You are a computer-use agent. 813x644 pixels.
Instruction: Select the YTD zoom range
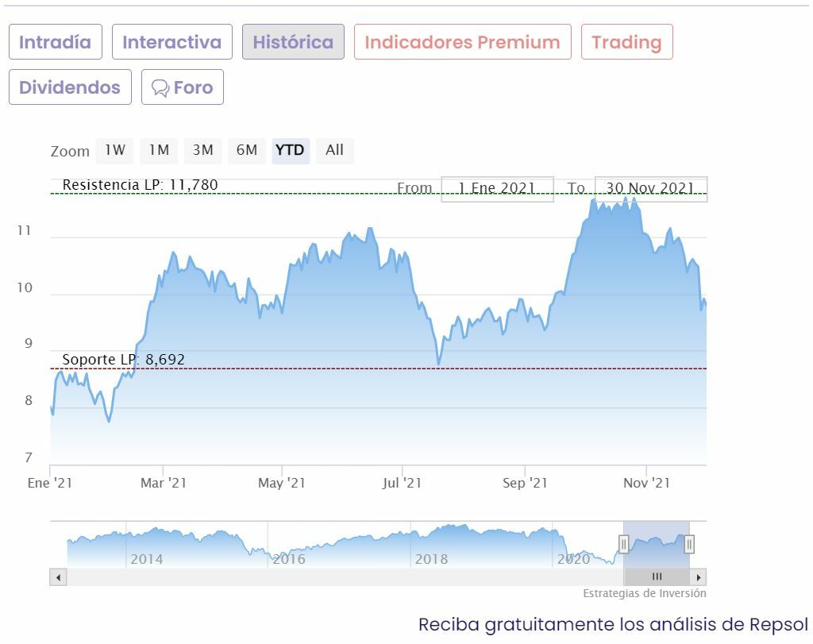tap(290, 150)
